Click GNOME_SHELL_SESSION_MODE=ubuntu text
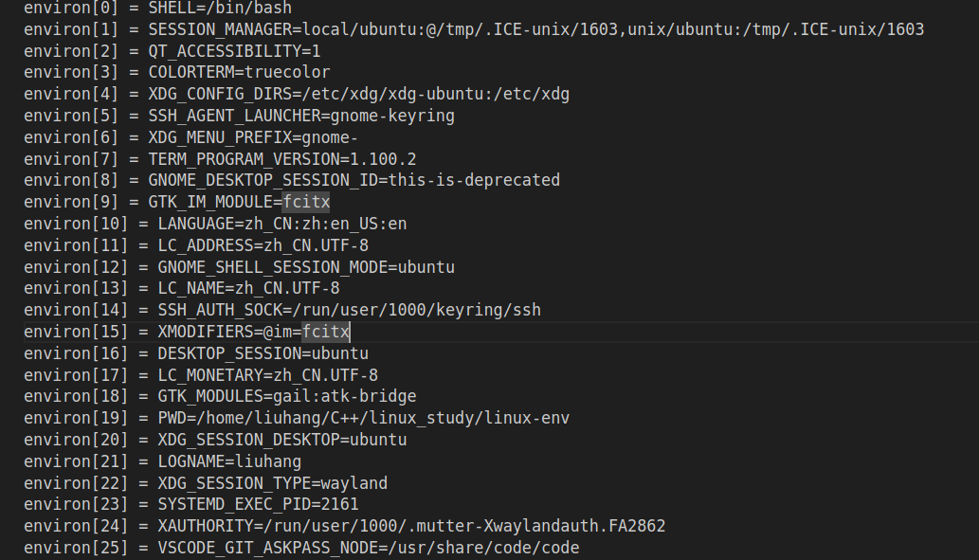The height and width of the screenshot is (560, 979). (x=306, y=267)
